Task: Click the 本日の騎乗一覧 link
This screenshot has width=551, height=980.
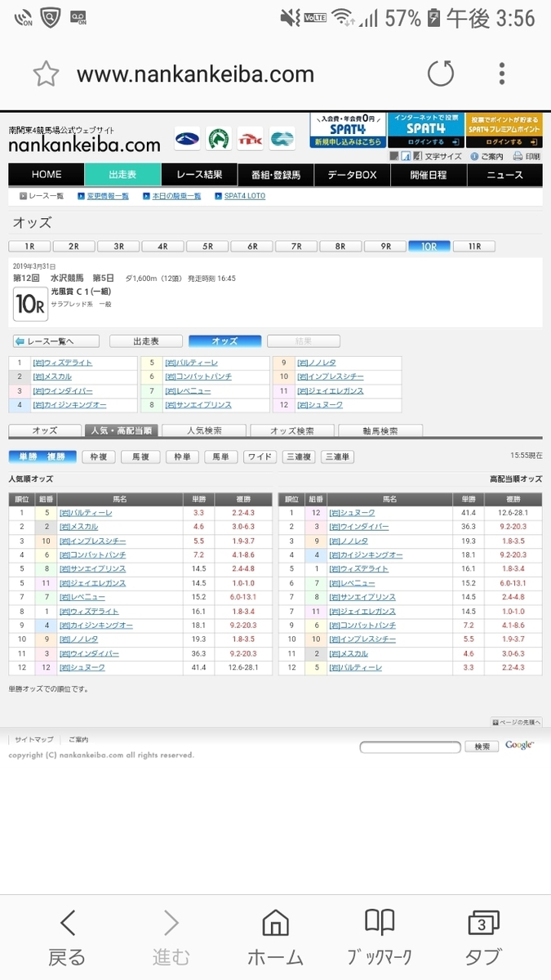Action: click(171, 197)
